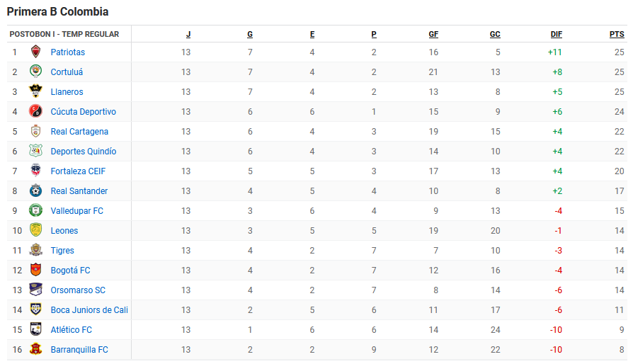
Task: Click the Leones team crest icon
Action: (x=35, y=230)
